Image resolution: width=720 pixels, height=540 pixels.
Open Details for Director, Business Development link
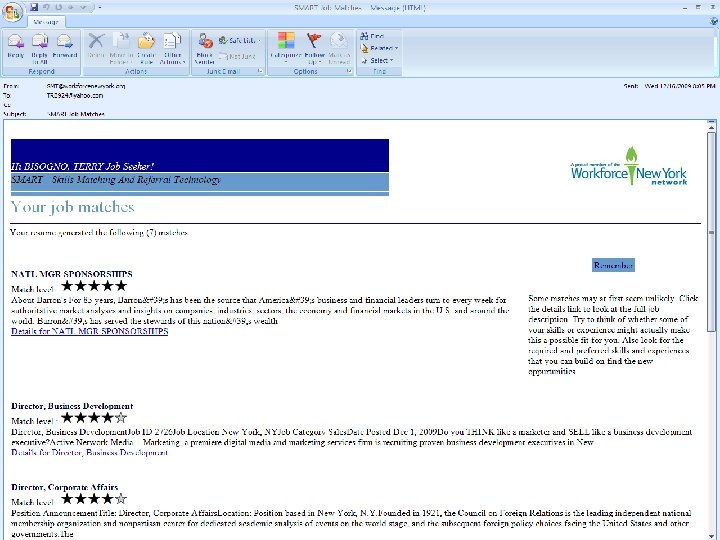click(x=90, y=452)
